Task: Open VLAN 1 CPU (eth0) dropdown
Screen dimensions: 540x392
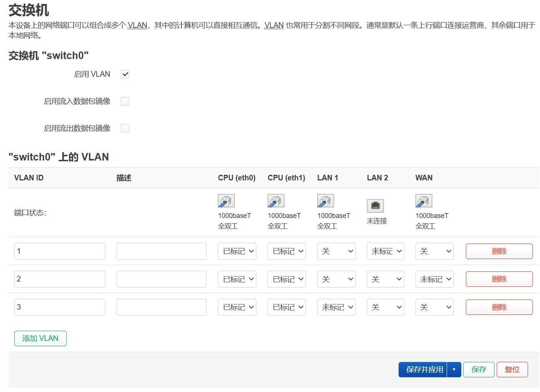Action: click(237, 251)
